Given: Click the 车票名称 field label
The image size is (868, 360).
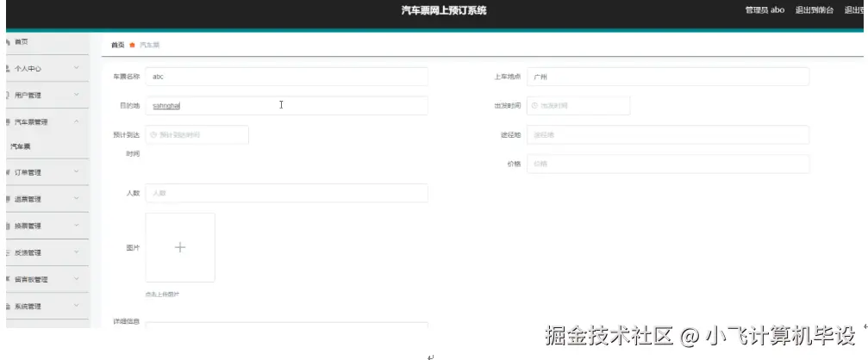Looking at the screenshot, I should pos(126,77).
